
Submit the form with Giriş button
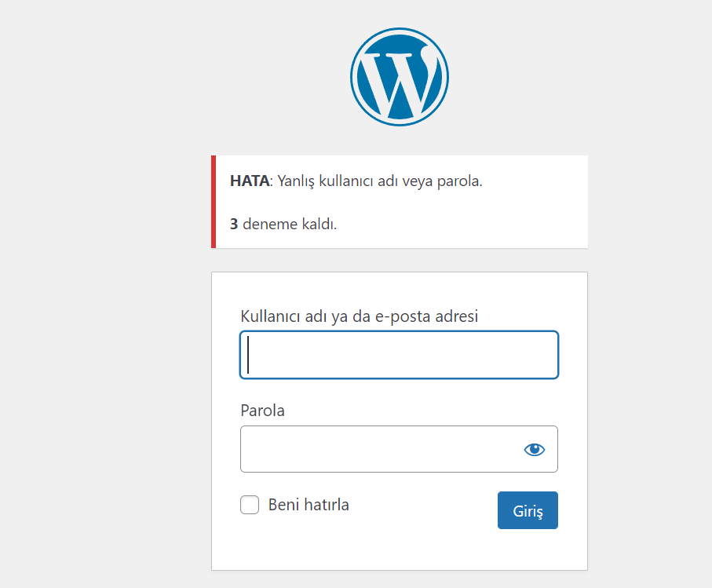pos(528,510)
